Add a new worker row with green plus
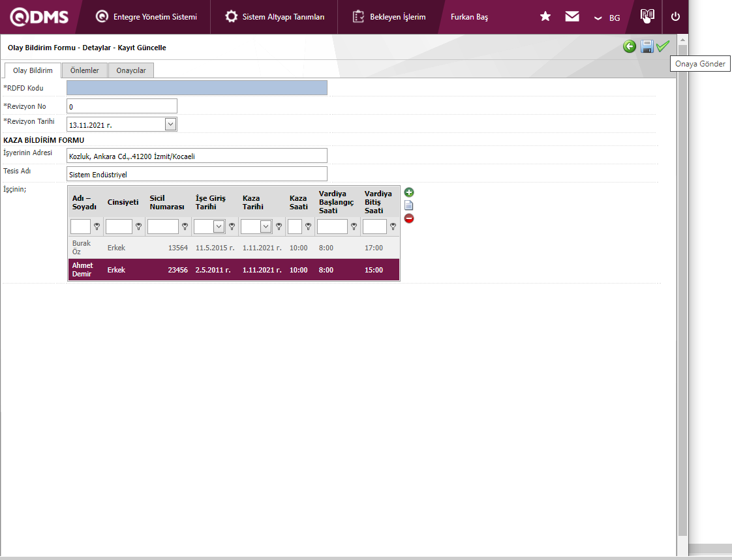The height and width of the screenshot is (560, 732). tap(409, 192)
